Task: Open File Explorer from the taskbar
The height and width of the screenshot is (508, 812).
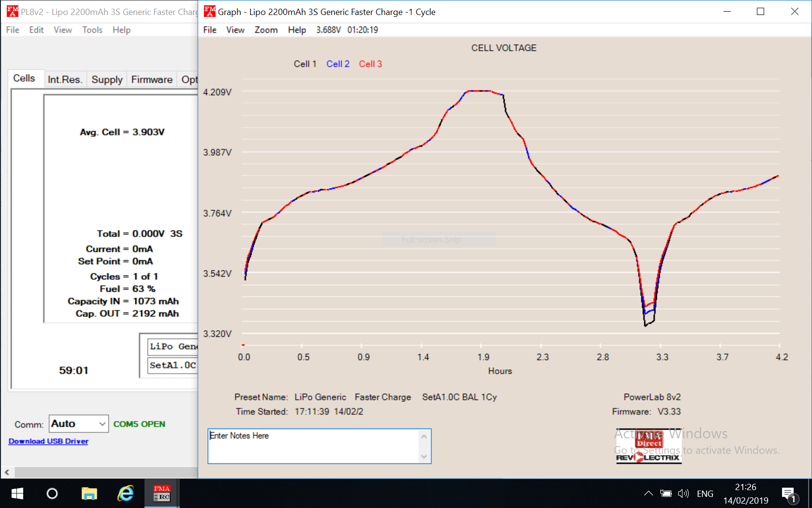Action: (x=89, y=493)
